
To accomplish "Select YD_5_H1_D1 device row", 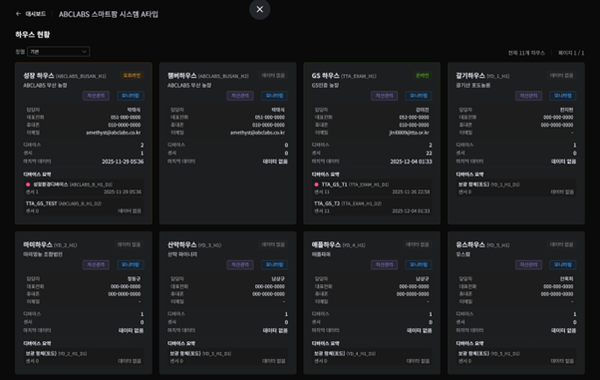I will coord(516,357).
